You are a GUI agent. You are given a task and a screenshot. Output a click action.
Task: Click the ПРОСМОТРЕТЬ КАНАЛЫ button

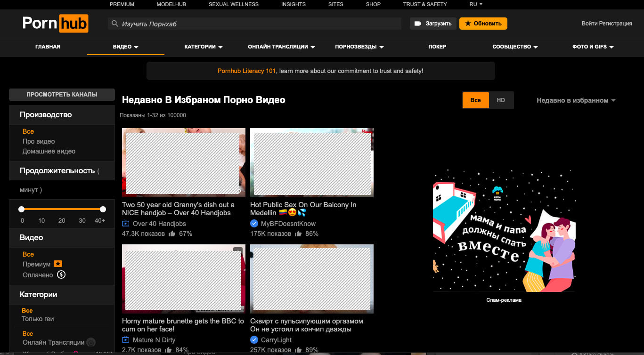(62, 94)
